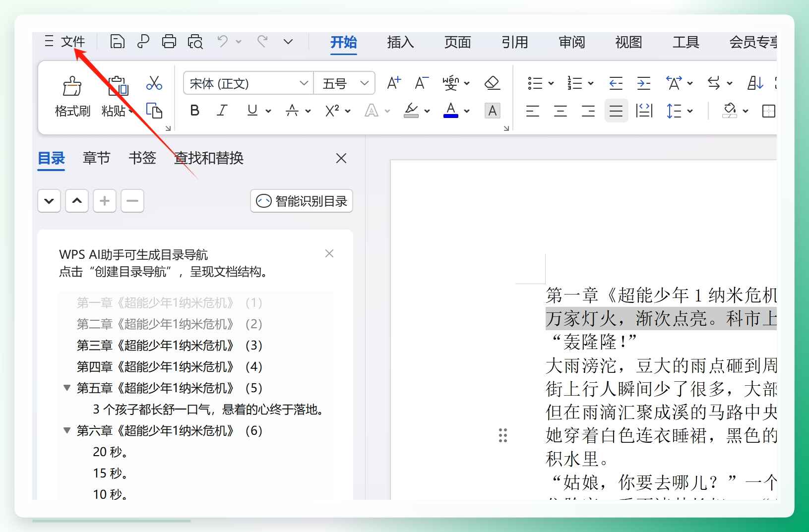The width and height of the screenshot is (809, 532).
Task: Click the Redo arrow
Action: pos(262,42)
